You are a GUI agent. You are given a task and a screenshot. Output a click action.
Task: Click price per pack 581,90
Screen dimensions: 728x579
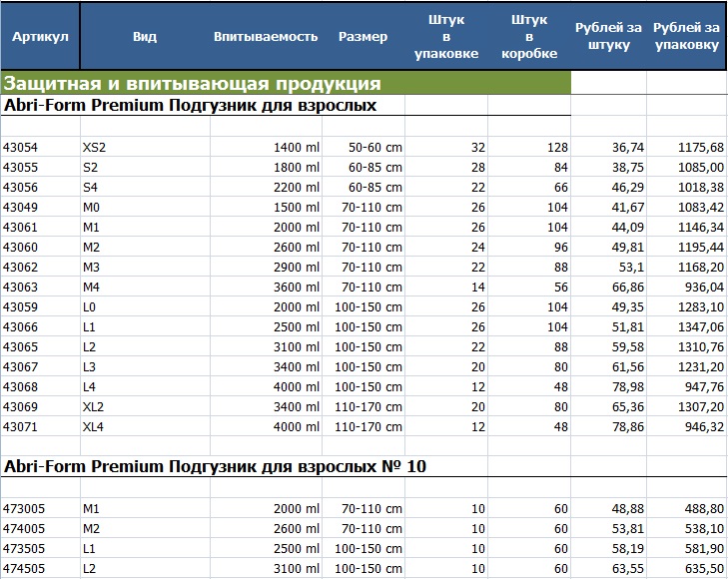point(687,548)
